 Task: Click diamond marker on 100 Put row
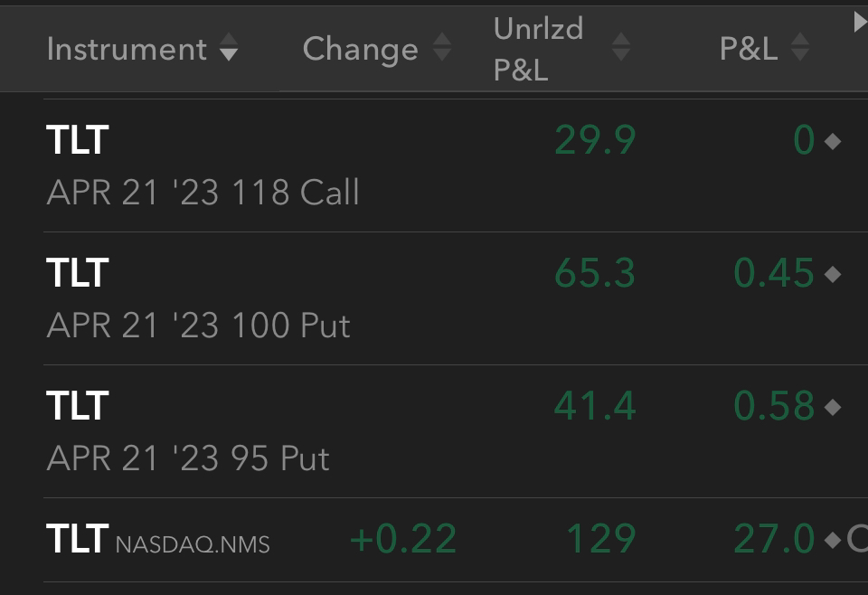[x=833, y=274]
